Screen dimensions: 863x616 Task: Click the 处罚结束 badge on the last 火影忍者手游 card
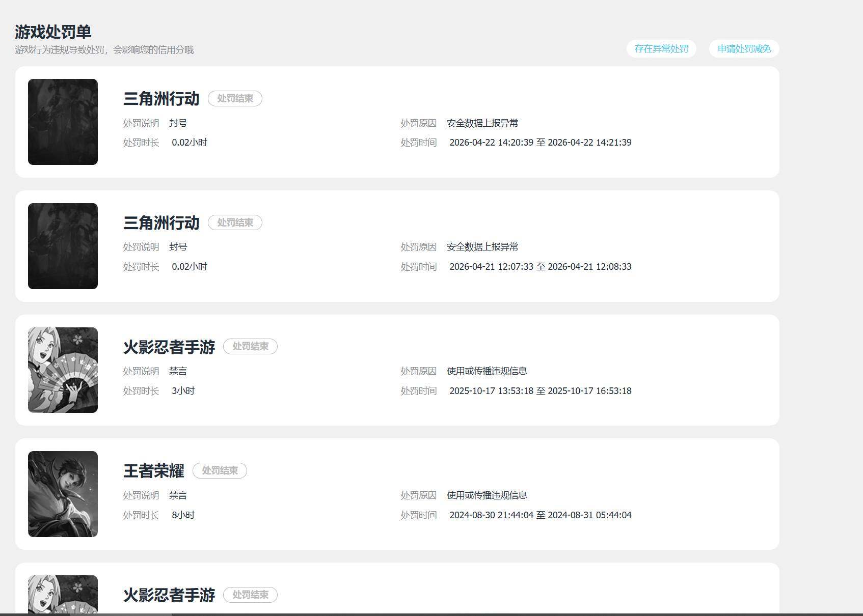pyautogui.click(x=250, y=595)
